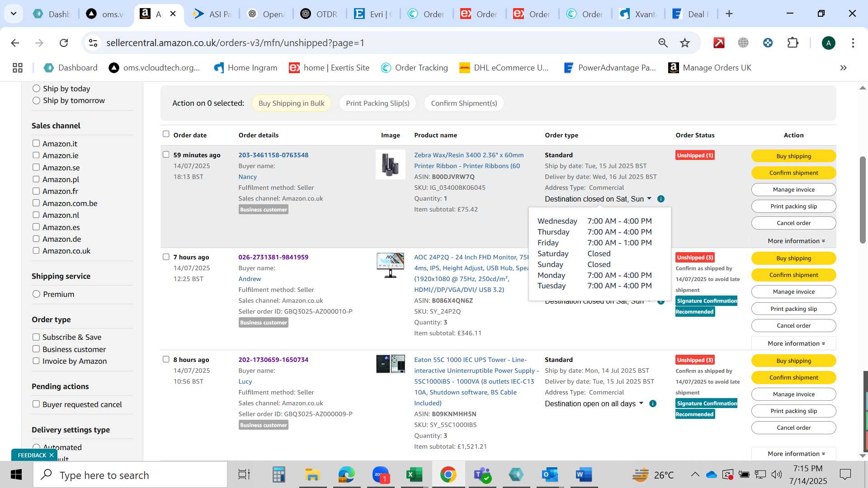The height and width of the screenshot is (488, 868).
Task: Open Task View in the taskbar
Action: [244, 475]
